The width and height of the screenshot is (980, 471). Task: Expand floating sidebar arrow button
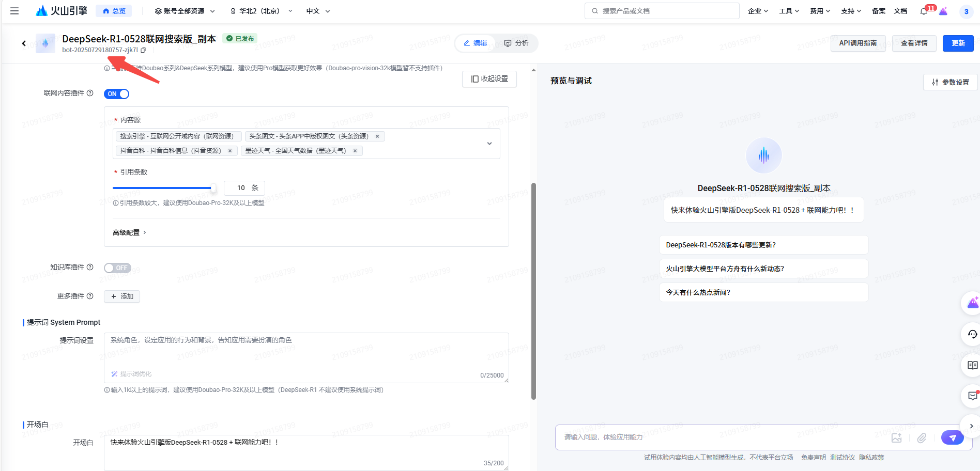(x=971, y=426)
